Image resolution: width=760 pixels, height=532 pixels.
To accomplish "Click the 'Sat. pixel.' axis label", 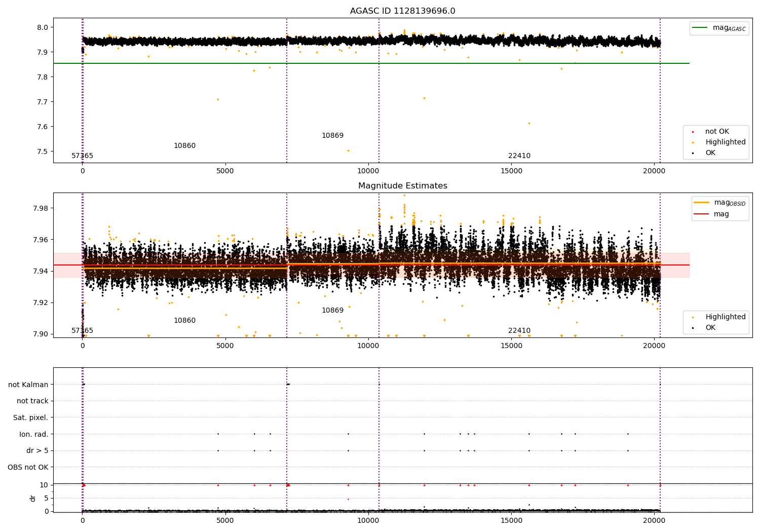I will pos(30,418).
